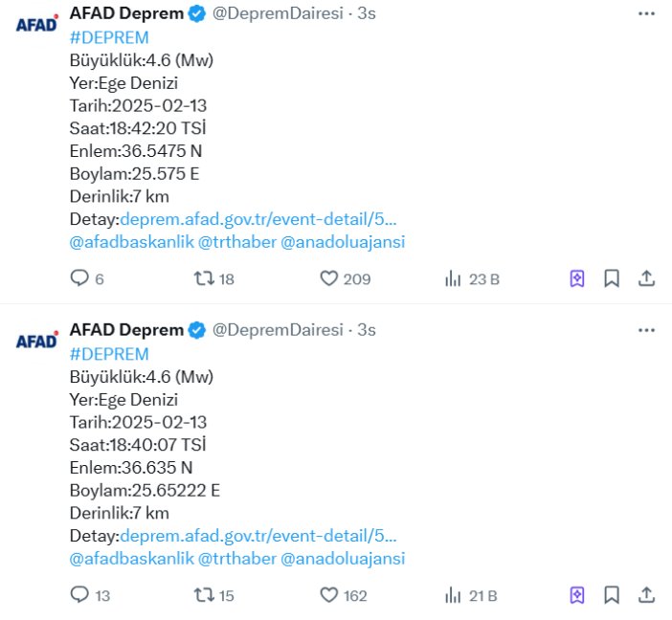Like the first tweet with 209 likes
This screenshot has width=672, height=620.
328,278
